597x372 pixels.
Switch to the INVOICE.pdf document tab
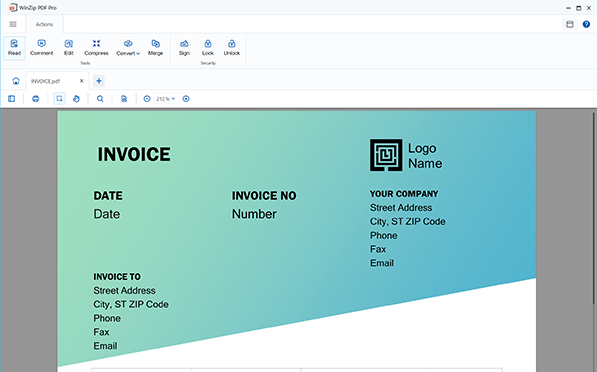pyautogui.click(x=46, y=81)
